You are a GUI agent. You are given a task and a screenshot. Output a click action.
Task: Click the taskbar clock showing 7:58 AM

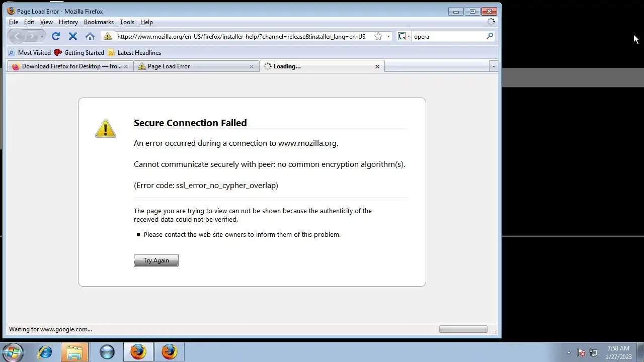(618, 352)
